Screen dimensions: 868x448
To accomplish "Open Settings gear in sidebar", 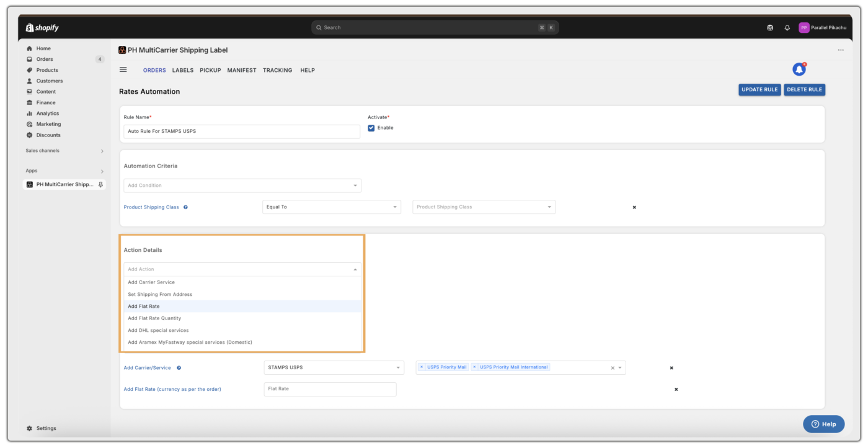I will (x=29, y=428).
